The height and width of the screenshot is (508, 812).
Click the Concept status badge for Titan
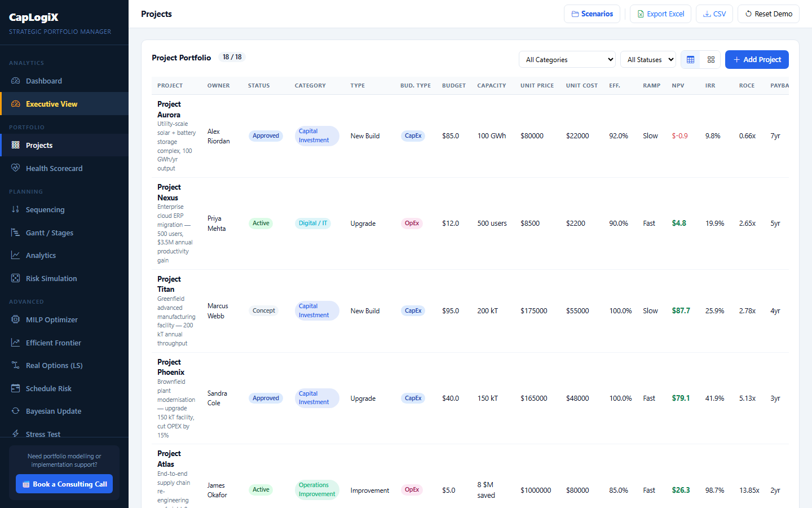(263, 310)
